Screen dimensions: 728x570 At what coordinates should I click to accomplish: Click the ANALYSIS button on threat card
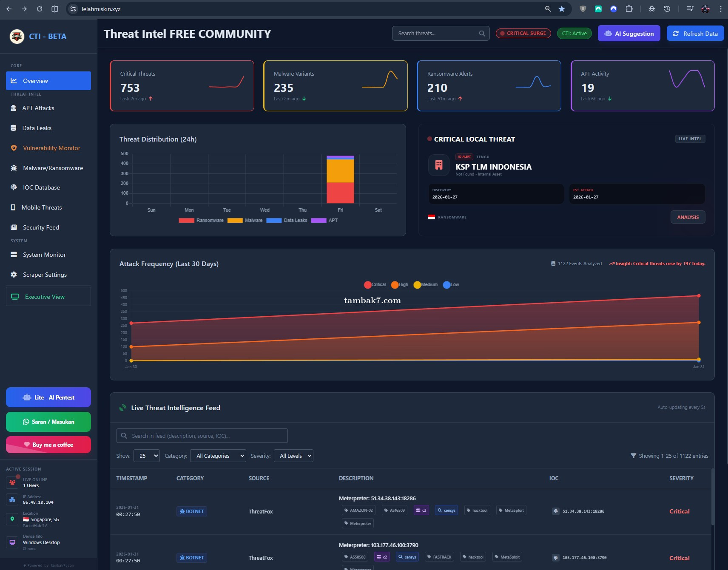click(x=688, y=217)
